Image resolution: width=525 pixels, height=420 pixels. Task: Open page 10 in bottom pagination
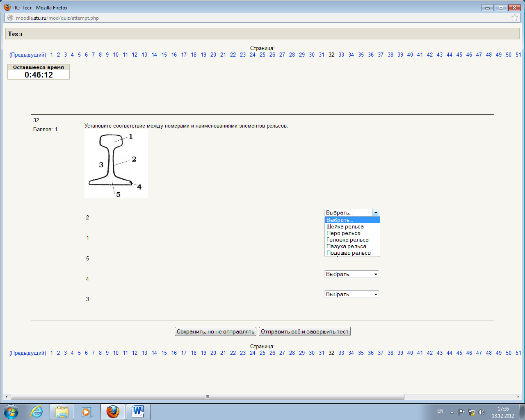pyautogui.click(x=116, y=353)
